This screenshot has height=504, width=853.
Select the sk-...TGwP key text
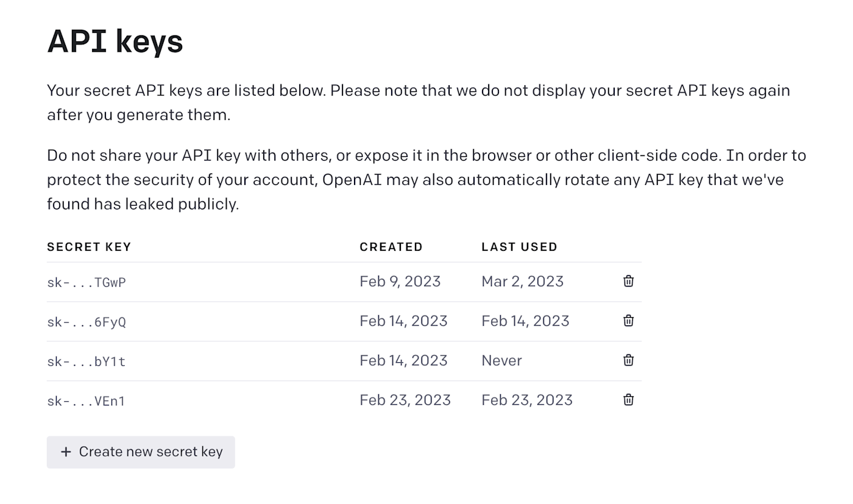pos(87,282)
